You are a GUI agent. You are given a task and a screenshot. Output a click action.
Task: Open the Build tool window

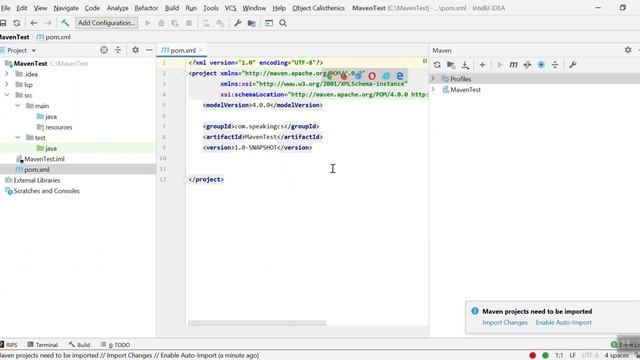[80, 345]
